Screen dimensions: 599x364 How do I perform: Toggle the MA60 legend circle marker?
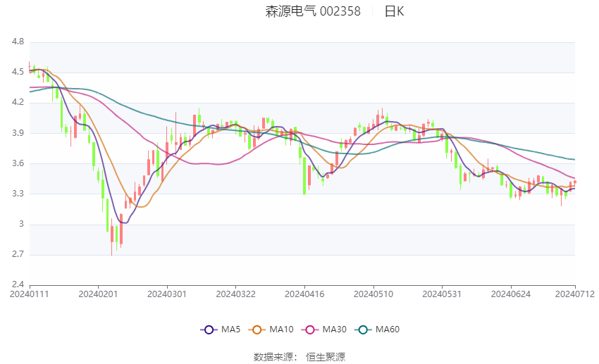coord(364,330)
